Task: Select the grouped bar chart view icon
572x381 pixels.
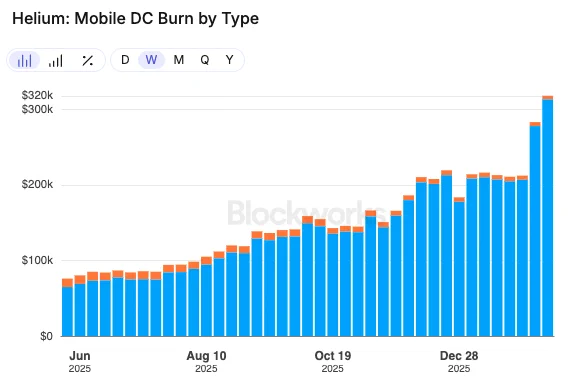Action: tap(24, 60)
